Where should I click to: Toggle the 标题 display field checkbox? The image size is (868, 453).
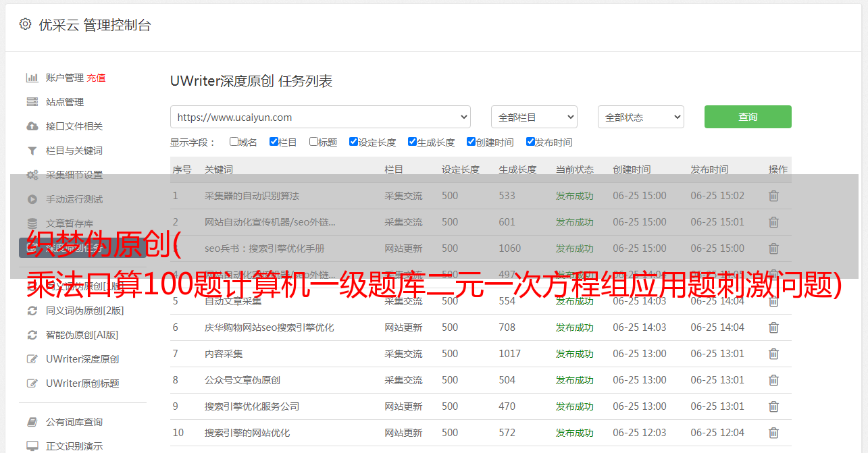tap(313, 142)
